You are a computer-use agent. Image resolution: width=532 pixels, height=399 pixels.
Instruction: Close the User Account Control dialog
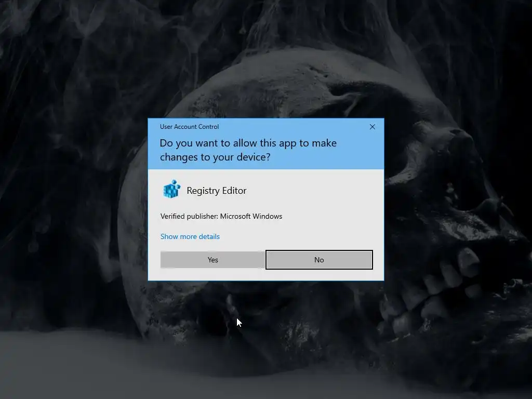pos(372,127)
